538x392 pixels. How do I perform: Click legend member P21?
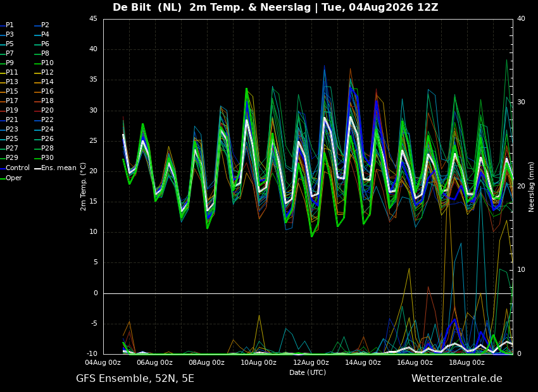point(9,120)
